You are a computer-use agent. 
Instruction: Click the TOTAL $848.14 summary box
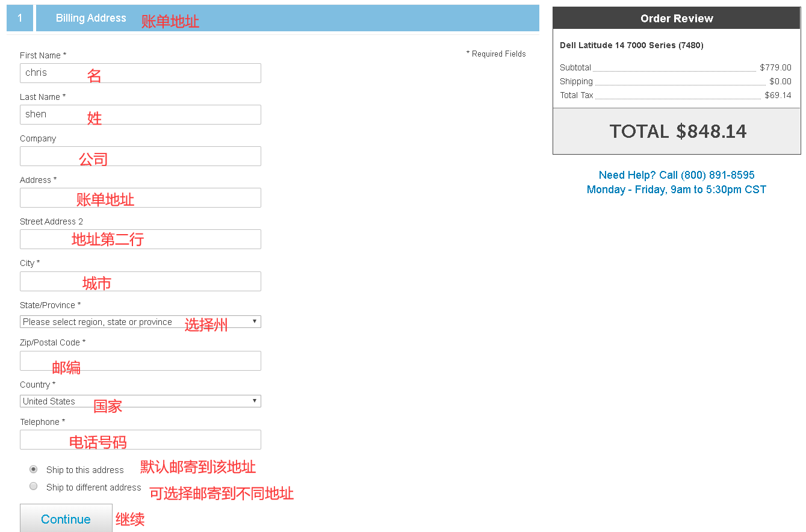pos(677,131)
